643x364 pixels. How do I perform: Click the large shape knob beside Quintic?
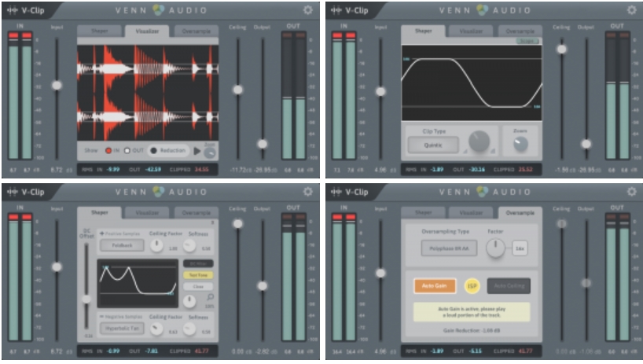tap(479, 142)
